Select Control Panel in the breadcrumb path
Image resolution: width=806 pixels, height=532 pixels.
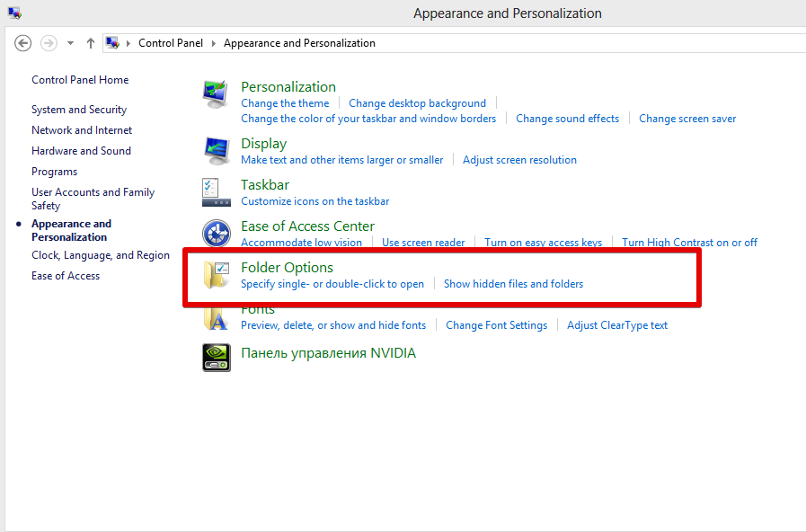(171, 42)
